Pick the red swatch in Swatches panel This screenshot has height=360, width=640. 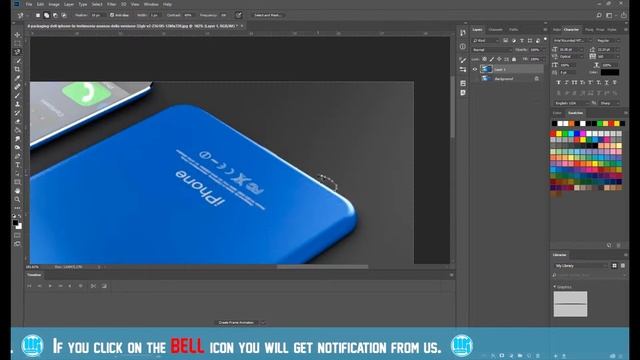[x=553, y=133]
